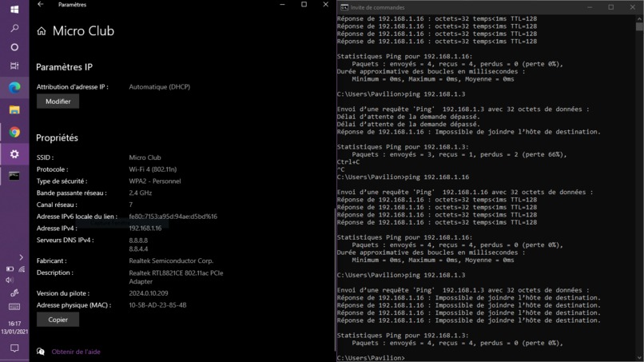Open Command Prompt title bar system icon

pos(344,7)
